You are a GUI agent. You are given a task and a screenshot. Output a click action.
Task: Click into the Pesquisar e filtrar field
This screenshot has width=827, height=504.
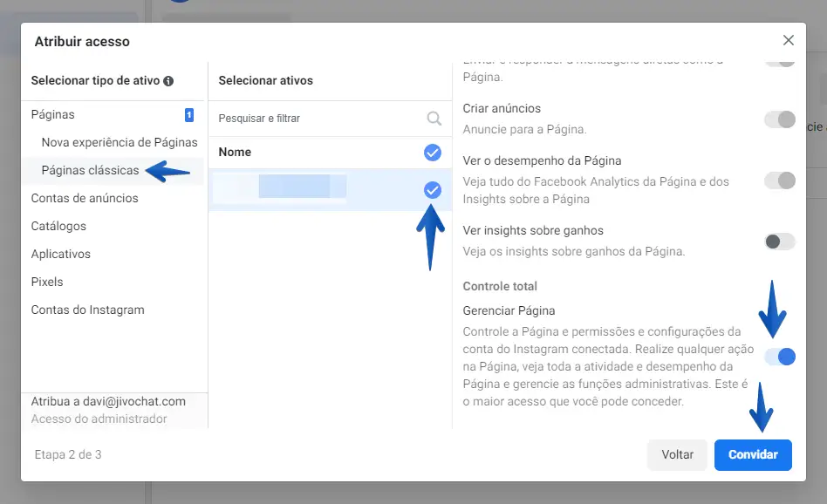pos(314,119)
